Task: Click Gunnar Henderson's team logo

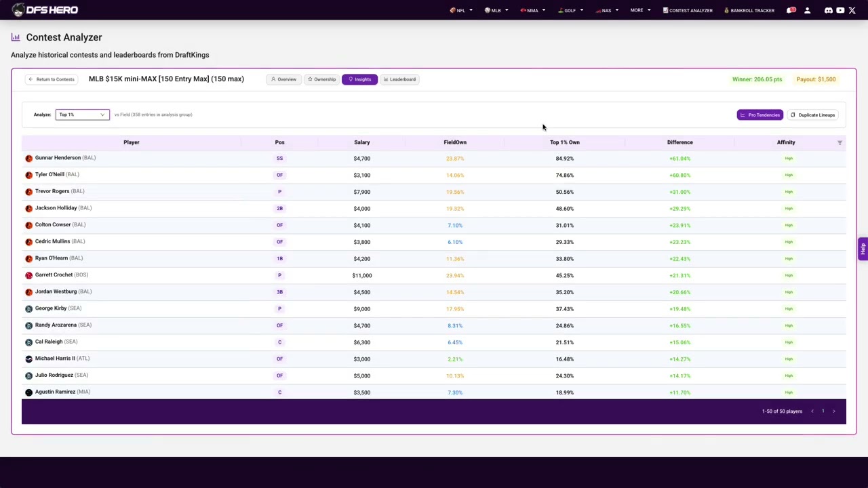Action: (28, 158)
